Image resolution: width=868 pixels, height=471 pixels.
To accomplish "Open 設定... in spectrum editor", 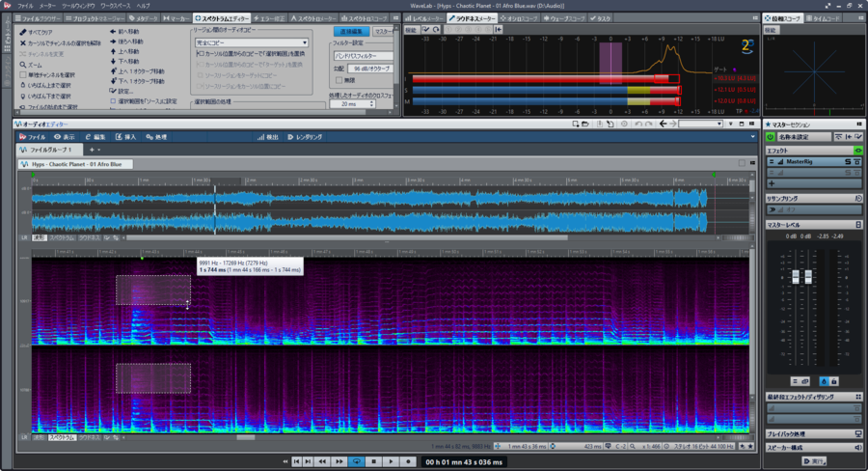I will click(x=122, y=91).
